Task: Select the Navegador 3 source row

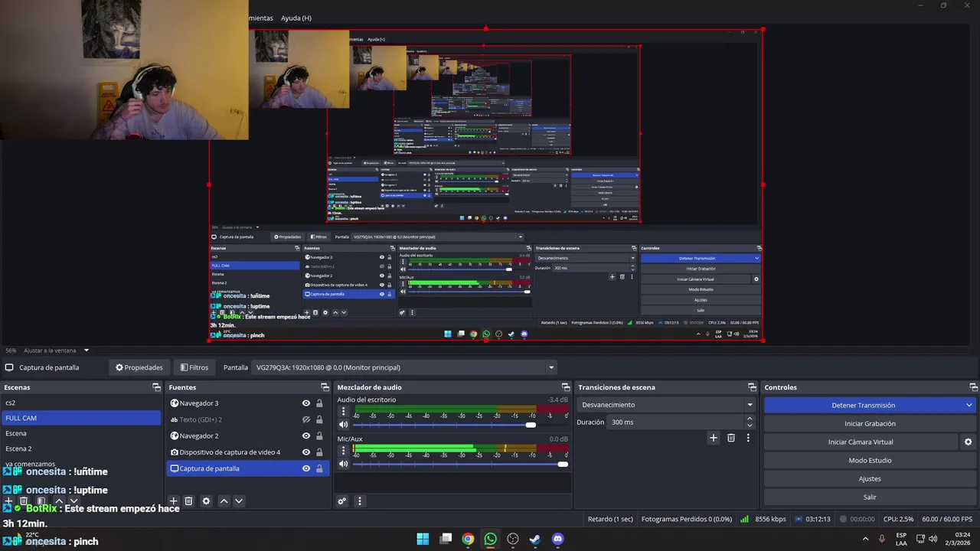Action: [248, 403]
